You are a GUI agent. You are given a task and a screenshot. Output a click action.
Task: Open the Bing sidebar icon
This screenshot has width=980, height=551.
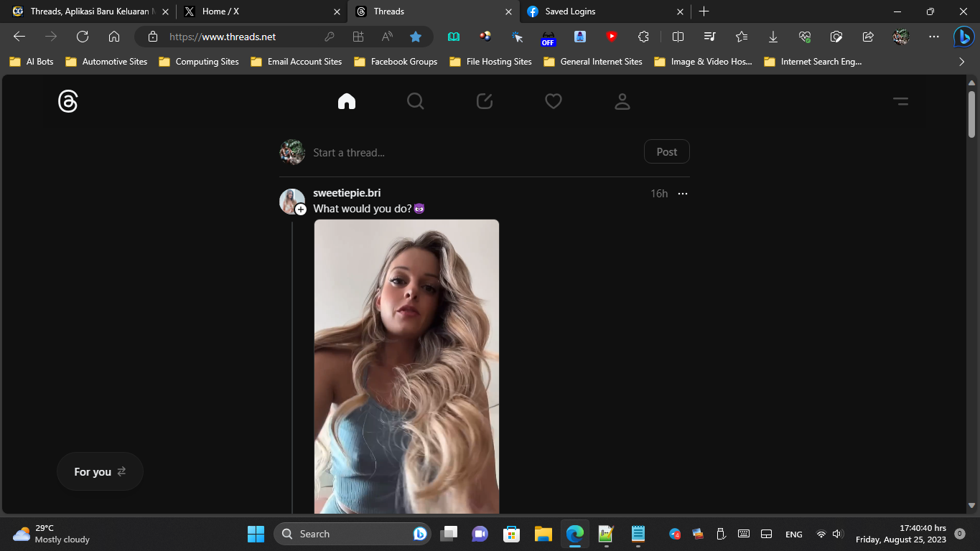[963, 37]
